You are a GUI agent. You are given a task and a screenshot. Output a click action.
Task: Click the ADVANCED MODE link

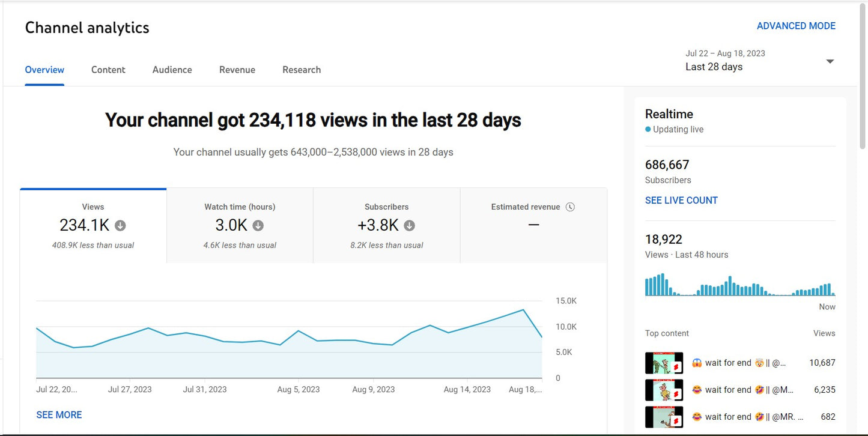point(795,26)
